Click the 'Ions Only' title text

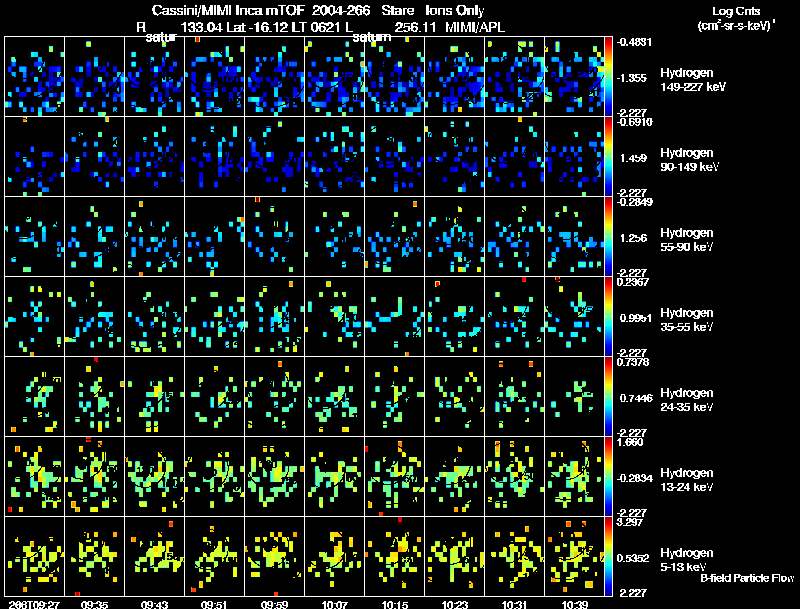tap(454, 11)
